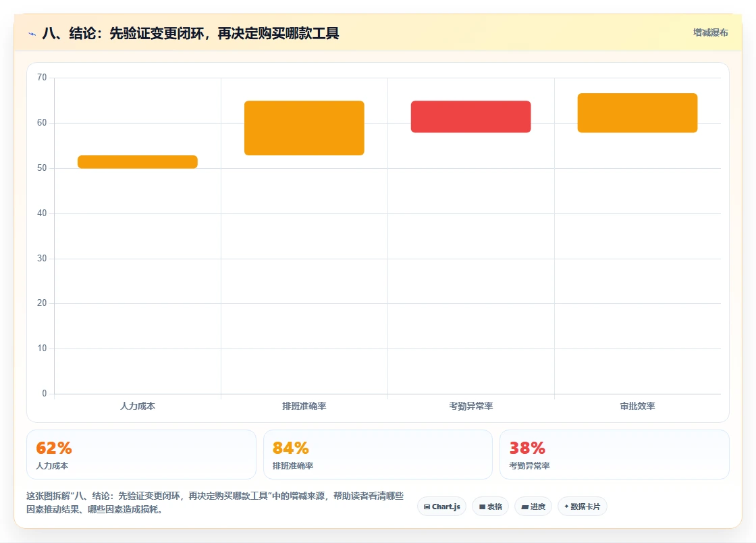Click the small blue icon before the title
Screen dimensions: 756x543
click(x=32, y=34)
